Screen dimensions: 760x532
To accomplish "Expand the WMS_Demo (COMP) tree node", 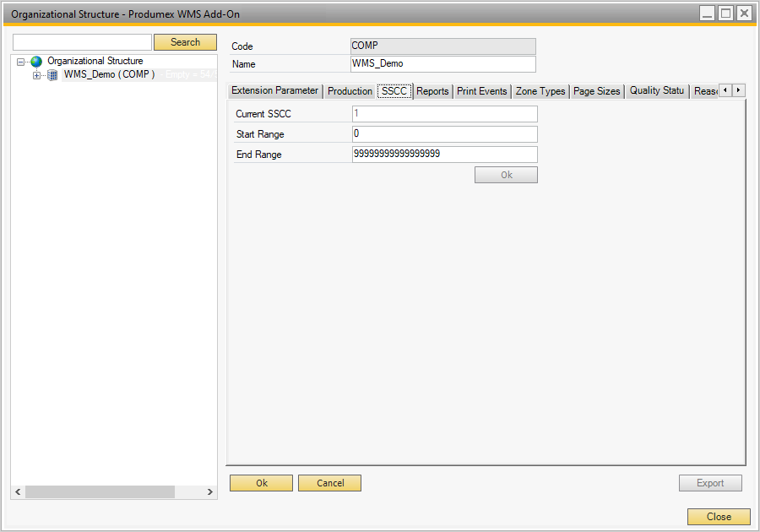I will point(36,75).
